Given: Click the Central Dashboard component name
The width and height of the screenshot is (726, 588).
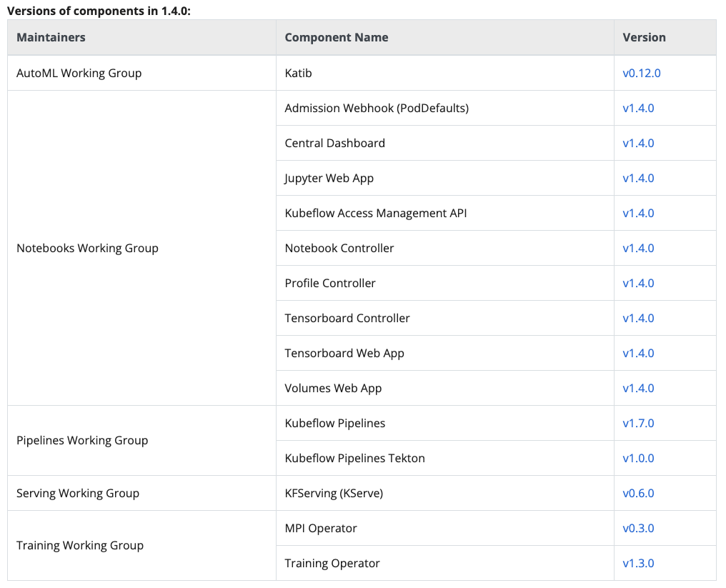Looking at the screenshot, I should click(x=334, y=143).
